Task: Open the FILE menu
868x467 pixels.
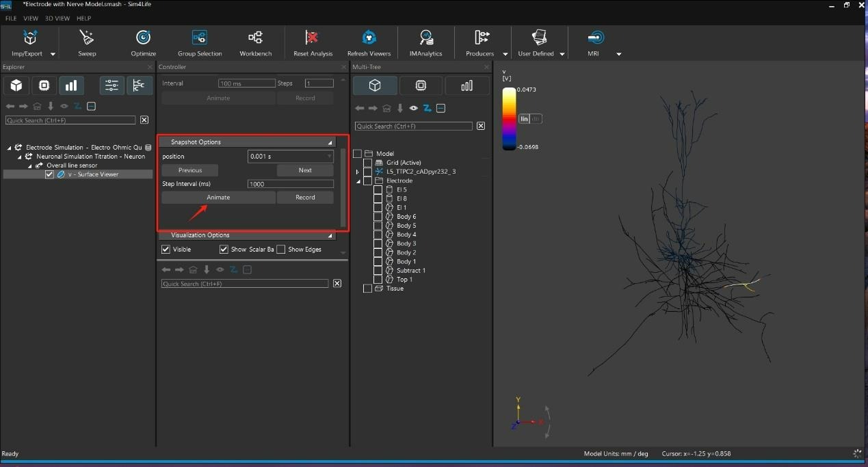Action: (11, 18)
